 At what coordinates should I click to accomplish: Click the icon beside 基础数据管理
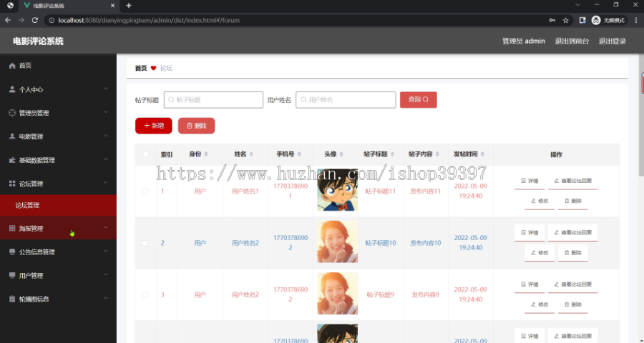12,160
